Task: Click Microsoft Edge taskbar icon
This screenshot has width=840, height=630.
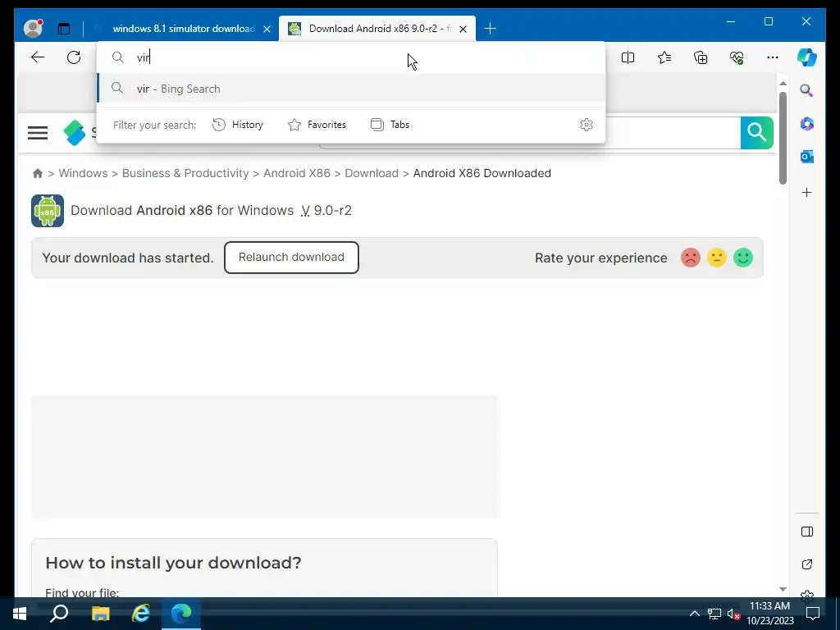Action: (181, 614)
